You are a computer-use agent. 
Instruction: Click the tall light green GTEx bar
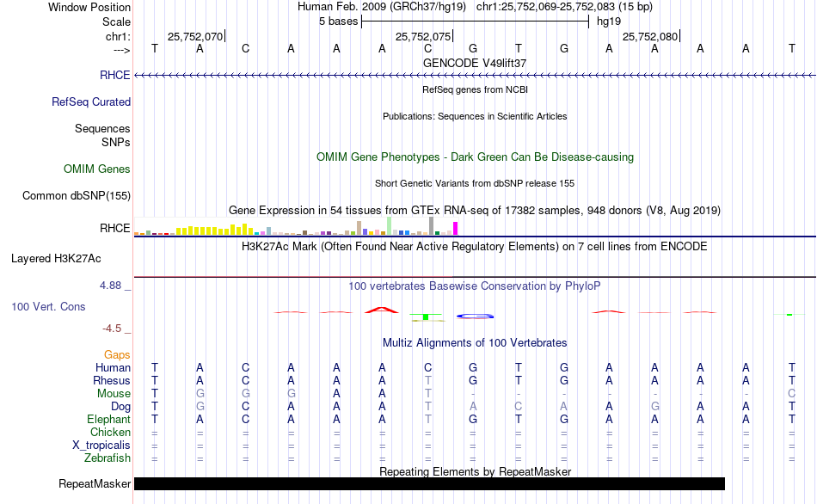390,226
